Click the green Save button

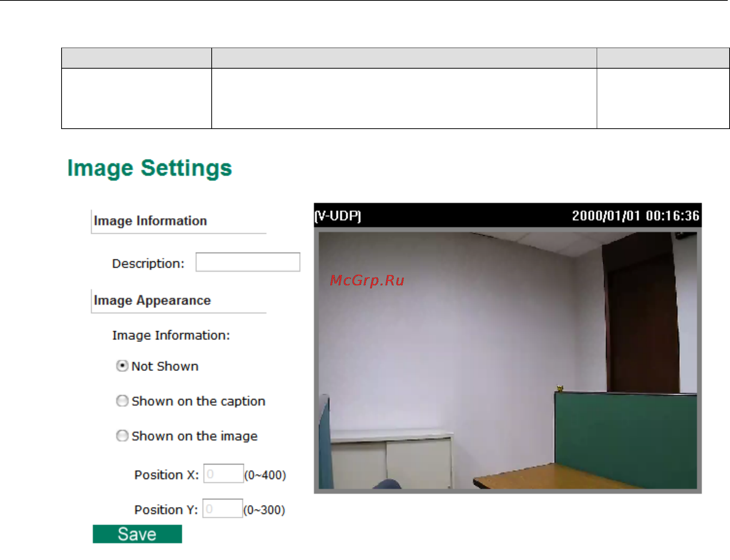click(137, 534)
